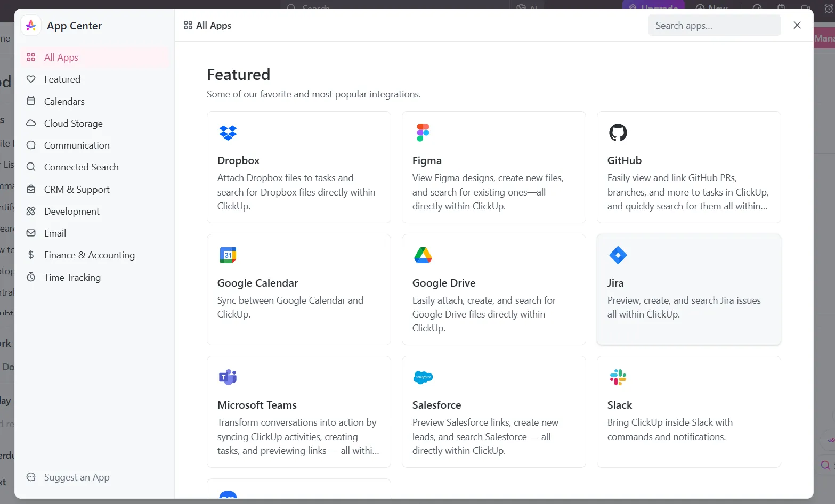Click the Time Tracking stopwatch icon
835x504 pixels.
(31, 277)
